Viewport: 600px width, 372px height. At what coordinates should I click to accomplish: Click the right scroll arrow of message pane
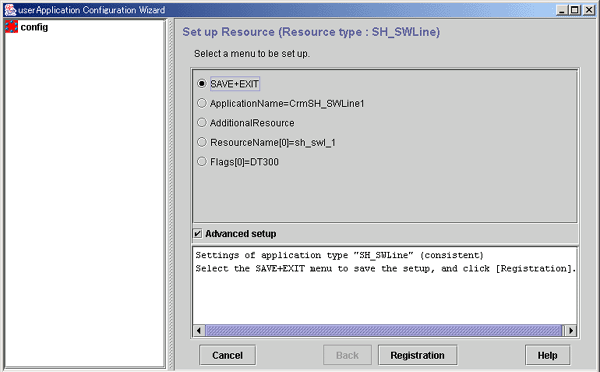pyautogui.click(x=571, y=330)
